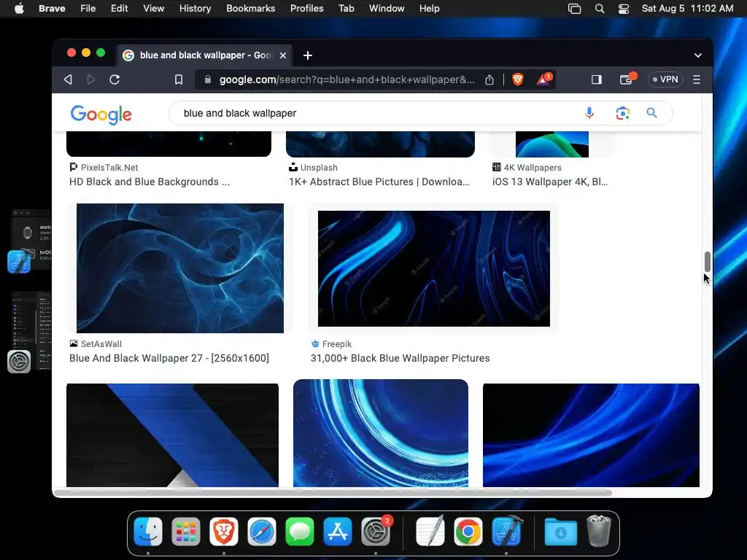Click the horizontal scrollbar at window bottom
The height and width of the screenshot is (560, 747).
pyautogui.click(x=333, y=493)
